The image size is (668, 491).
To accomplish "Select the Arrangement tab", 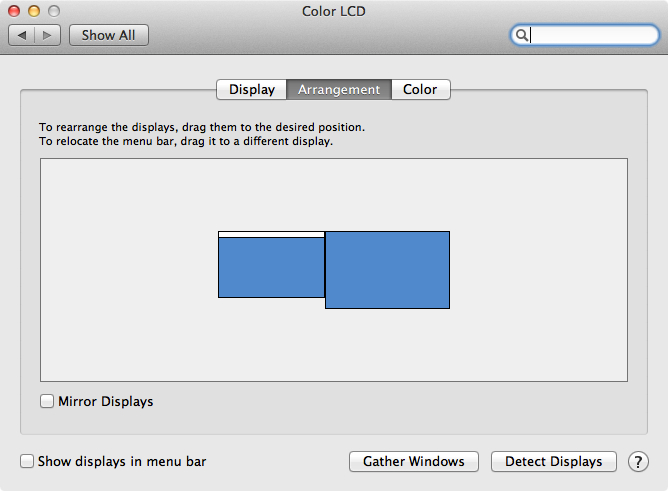I will [x=339, y=89].
